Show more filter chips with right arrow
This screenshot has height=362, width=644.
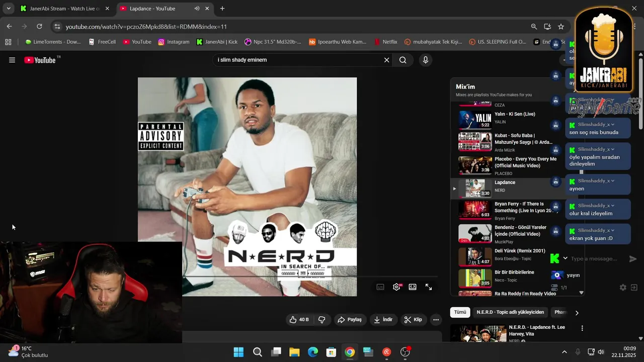(577, 313)
